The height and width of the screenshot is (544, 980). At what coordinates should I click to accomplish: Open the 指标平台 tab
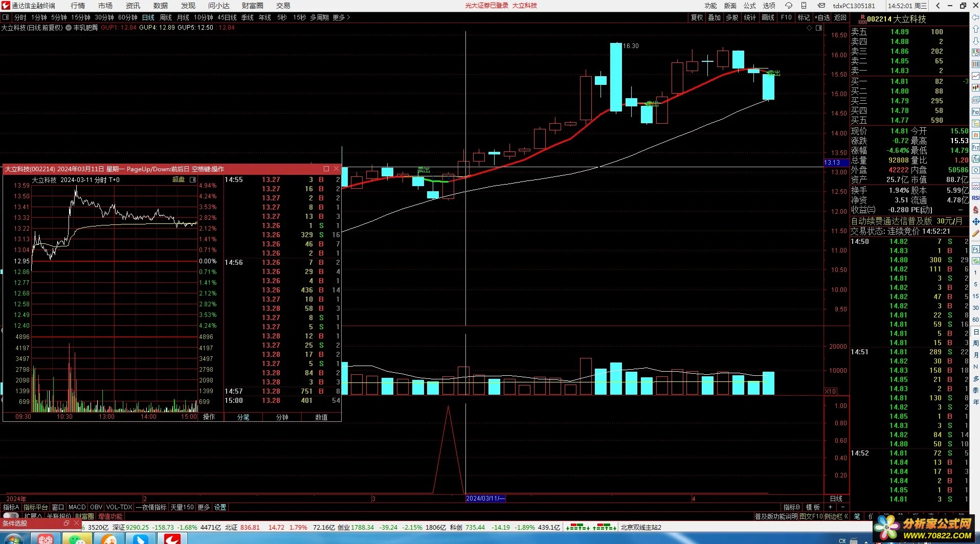(x=35, y=507)
